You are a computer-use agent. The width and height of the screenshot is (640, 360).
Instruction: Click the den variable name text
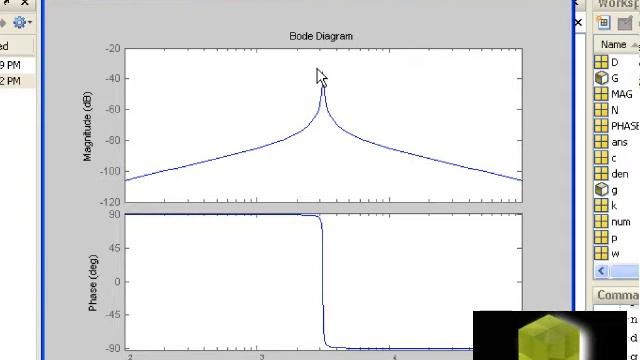(620, 174)
